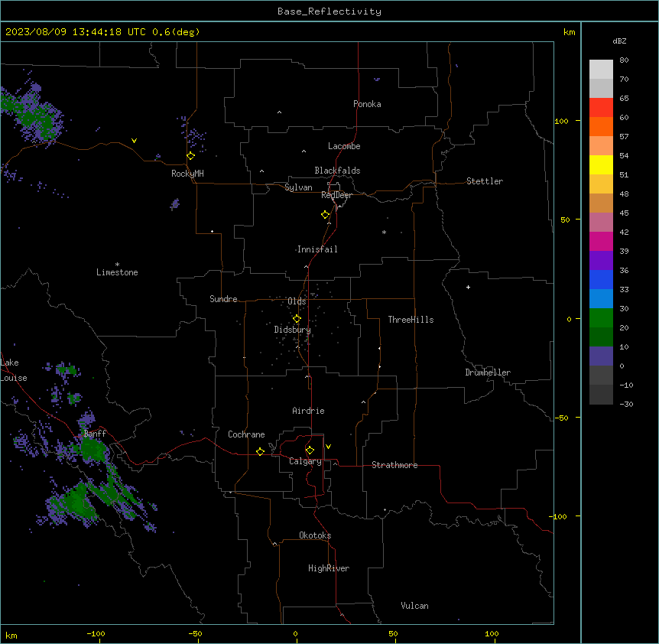Click the Lake Louise label

14,370
